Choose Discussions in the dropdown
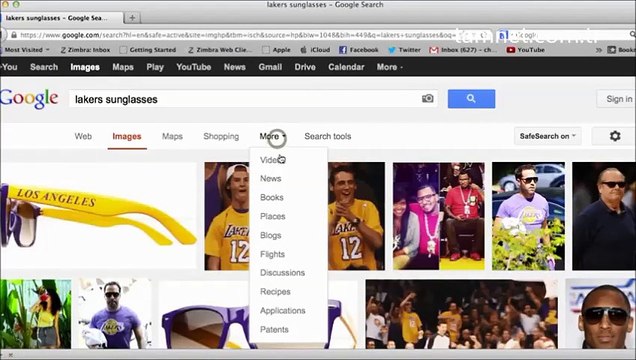 (282, 273)
